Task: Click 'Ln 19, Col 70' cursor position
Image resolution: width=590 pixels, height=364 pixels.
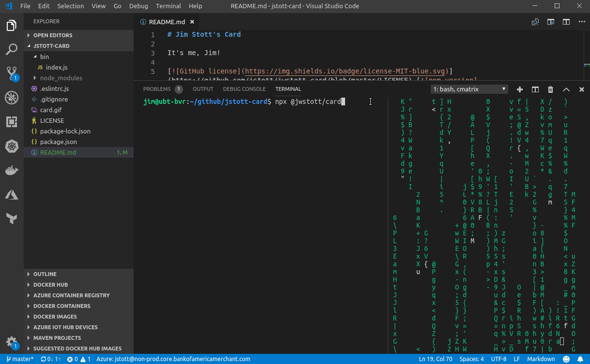Action: (x=437, y=359)
